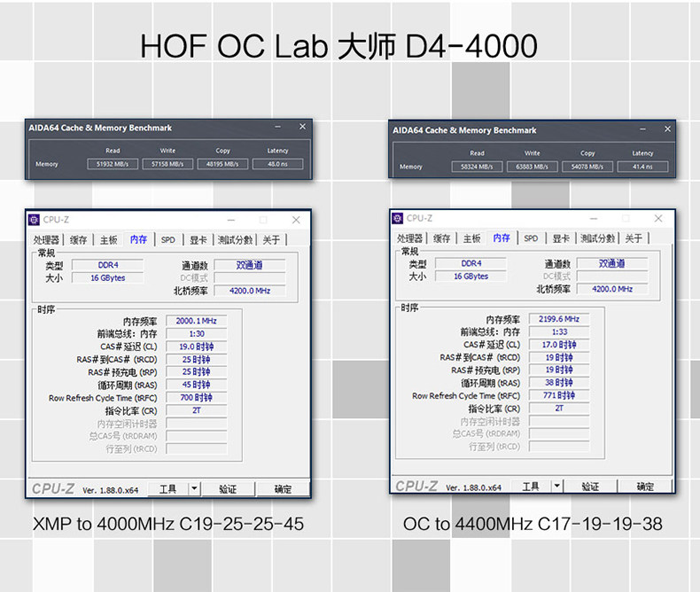Close the right CPU-Z window

pos(658,218)
